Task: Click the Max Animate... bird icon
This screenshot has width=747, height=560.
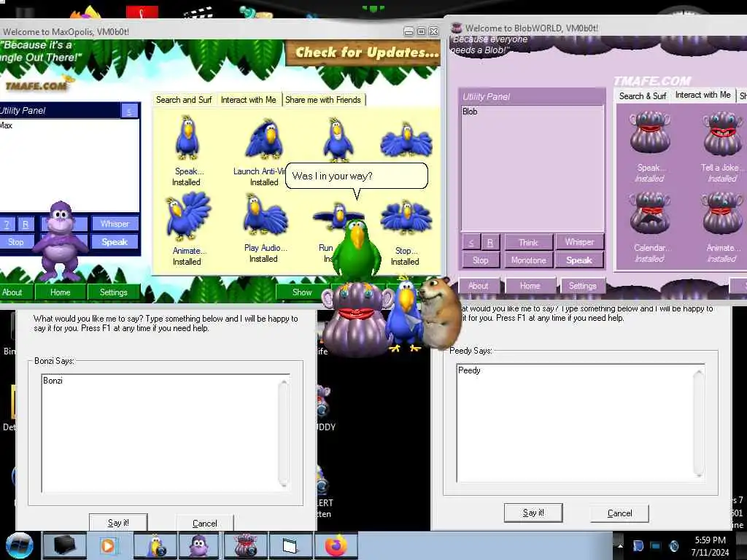Action: [187, 217]
